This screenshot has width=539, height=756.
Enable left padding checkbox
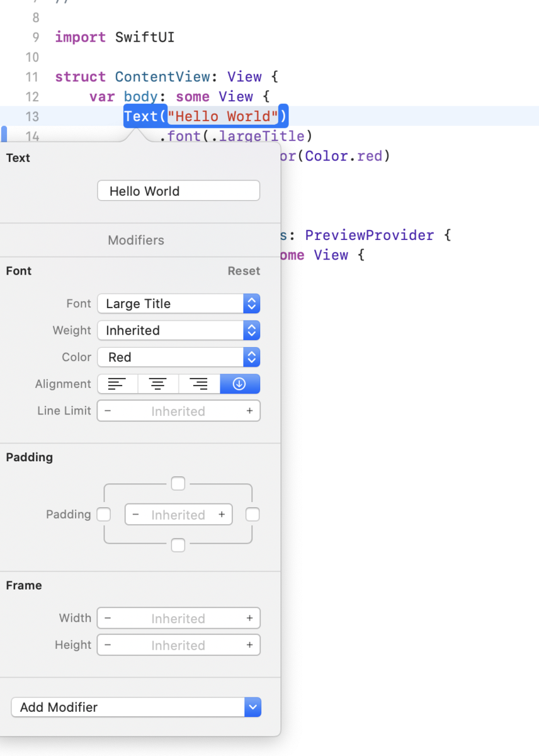104,515
